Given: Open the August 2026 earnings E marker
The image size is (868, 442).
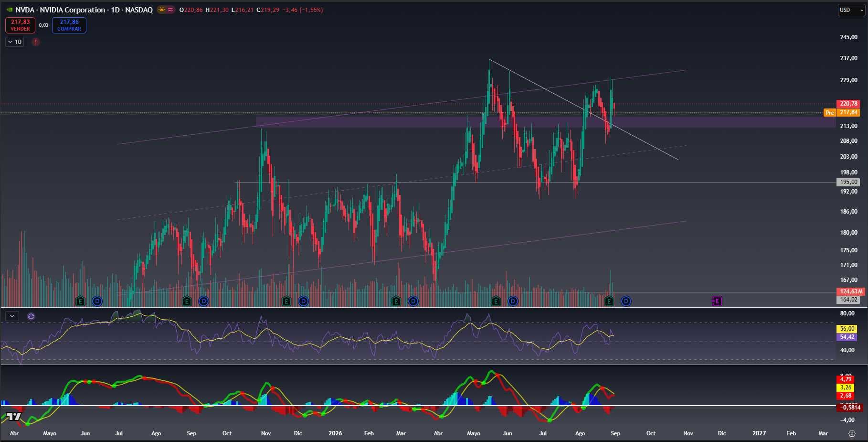Looking at the screenshot, I should [x=609, y=301].
